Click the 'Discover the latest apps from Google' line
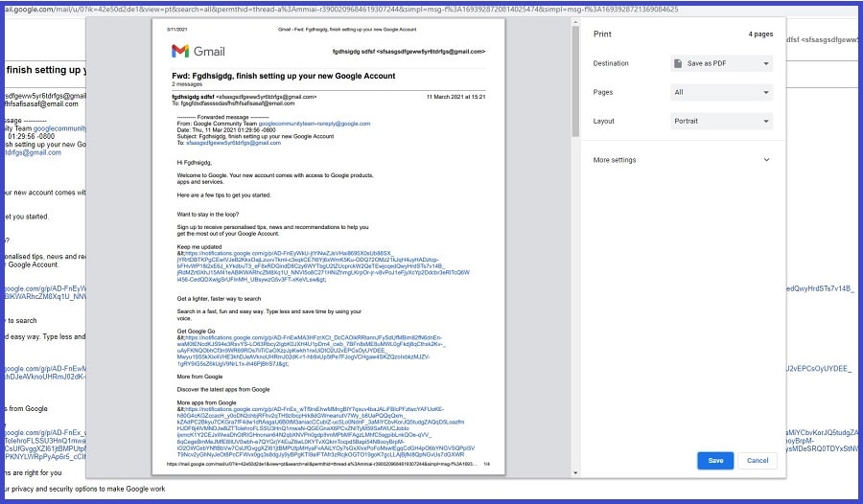Image resolution: width=863 pixels, height=504 pixels. [223, 390]
